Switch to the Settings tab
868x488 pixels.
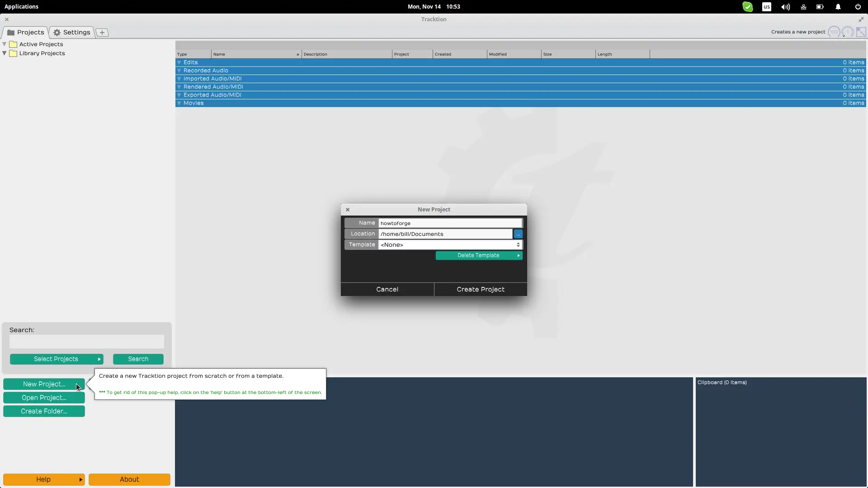click(x=72, y=33)
